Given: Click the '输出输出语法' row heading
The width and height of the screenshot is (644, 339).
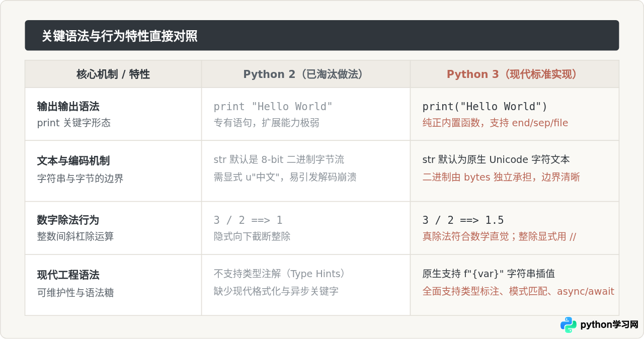Looking at the screenshot, I should pos(68,107).
